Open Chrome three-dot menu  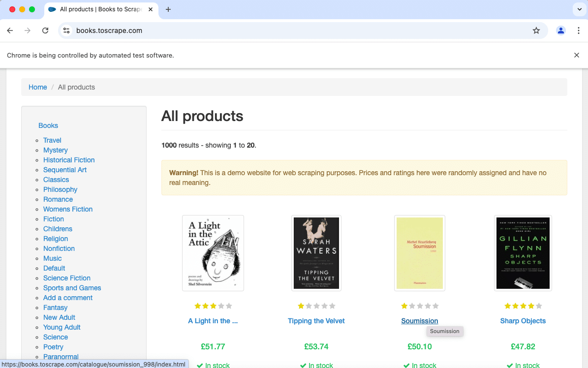point(578,31)
